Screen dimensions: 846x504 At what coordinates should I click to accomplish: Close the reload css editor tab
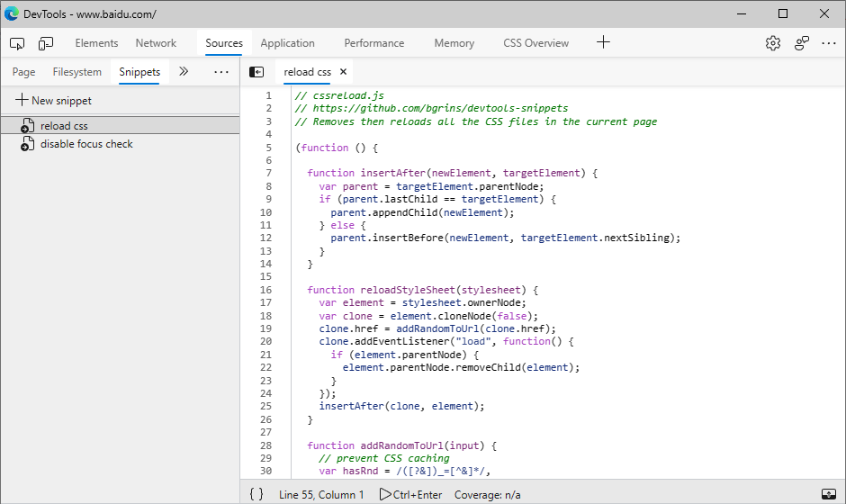343,72
